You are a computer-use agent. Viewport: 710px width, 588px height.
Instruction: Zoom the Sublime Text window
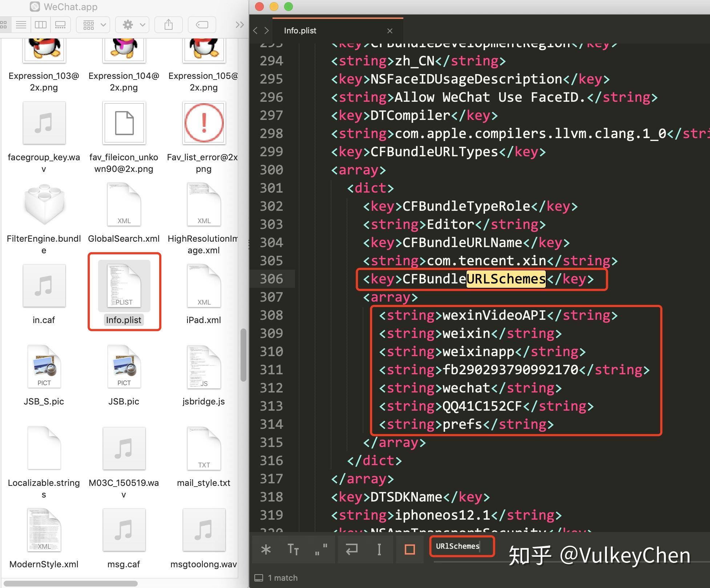click(x=289, y=7)
